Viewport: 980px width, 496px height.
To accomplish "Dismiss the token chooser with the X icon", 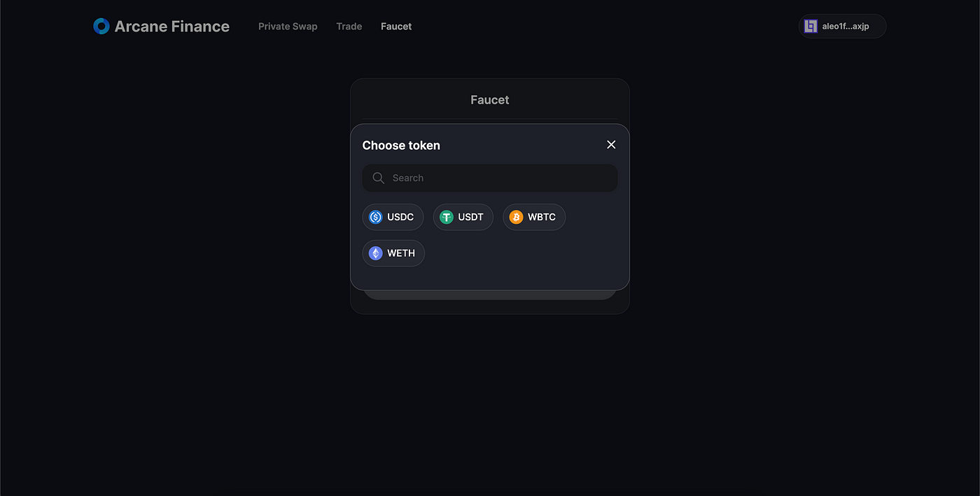I will coord(610,144).
